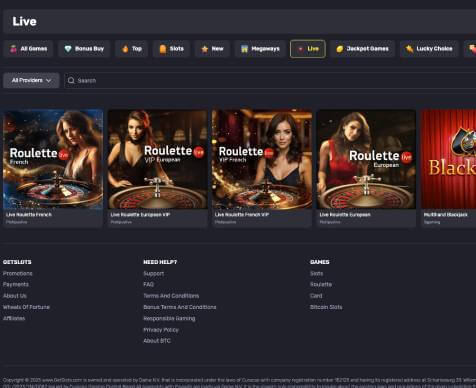
Task: Click the star icon on New
Action: [205, 49]
